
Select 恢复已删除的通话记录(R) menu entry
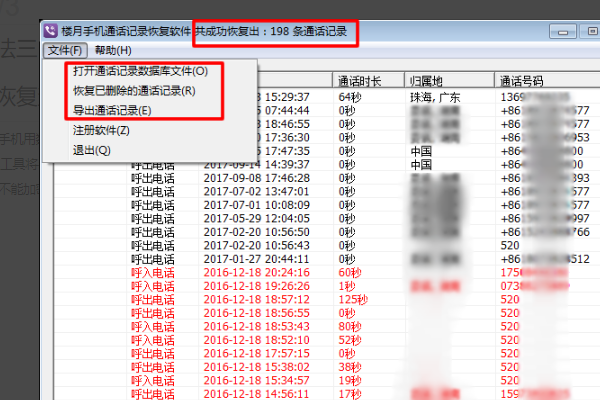pyautogui.click(x=134, y=91)
